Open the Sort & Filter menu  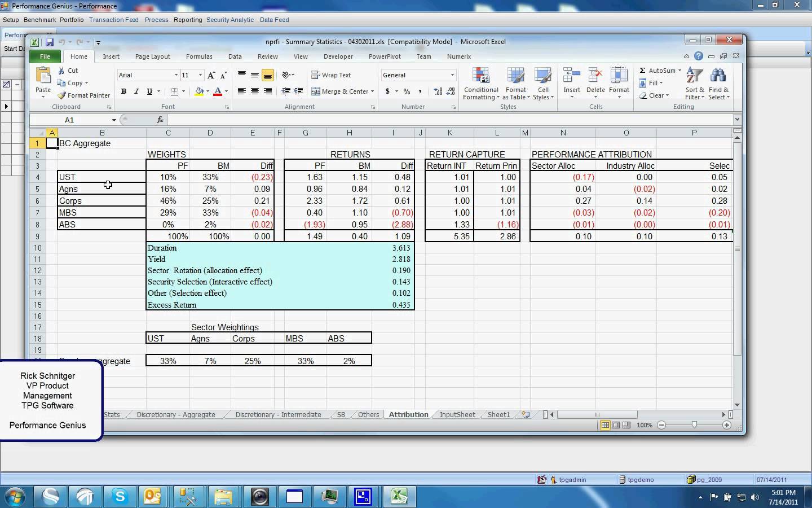(695, 84)
